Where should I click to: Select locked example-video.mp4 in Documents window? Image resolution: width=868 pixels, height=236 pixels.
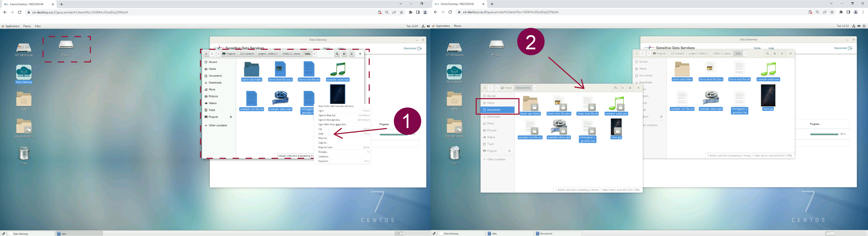[559, 130]
